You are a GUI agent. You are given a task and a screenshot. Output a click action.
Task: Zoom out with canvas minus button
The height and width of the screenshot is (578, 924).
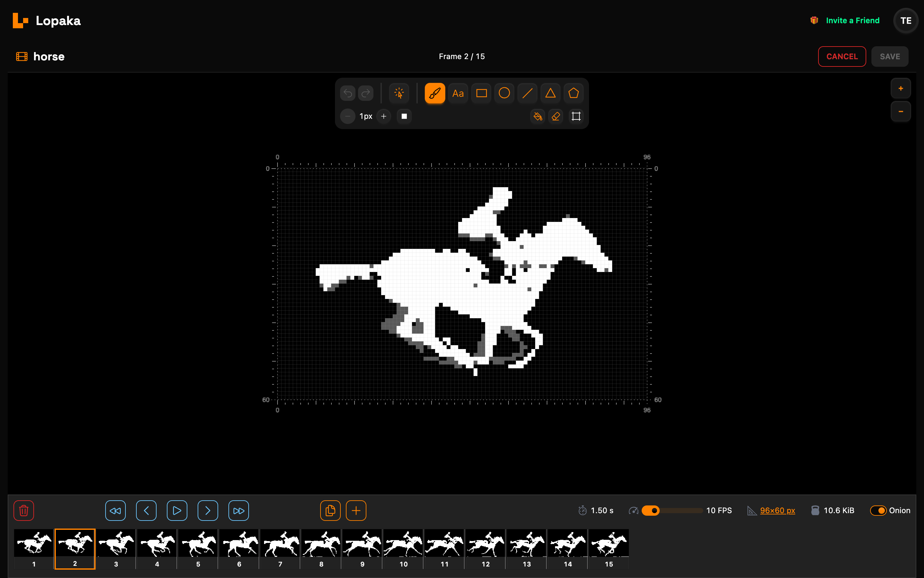(x=901, y=112)
